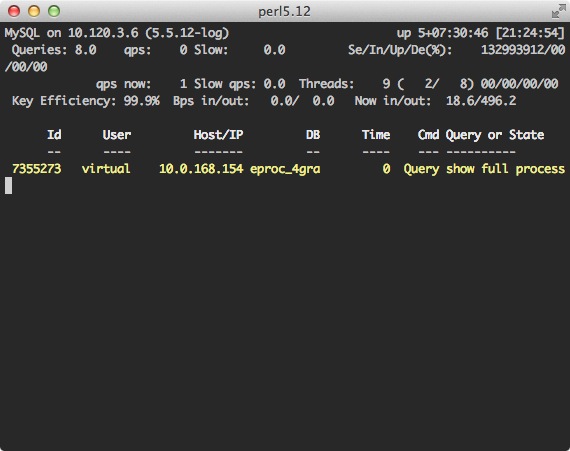Click the perl5.12 window title
The image size is (570, 451).
click(x=285, y=12)
